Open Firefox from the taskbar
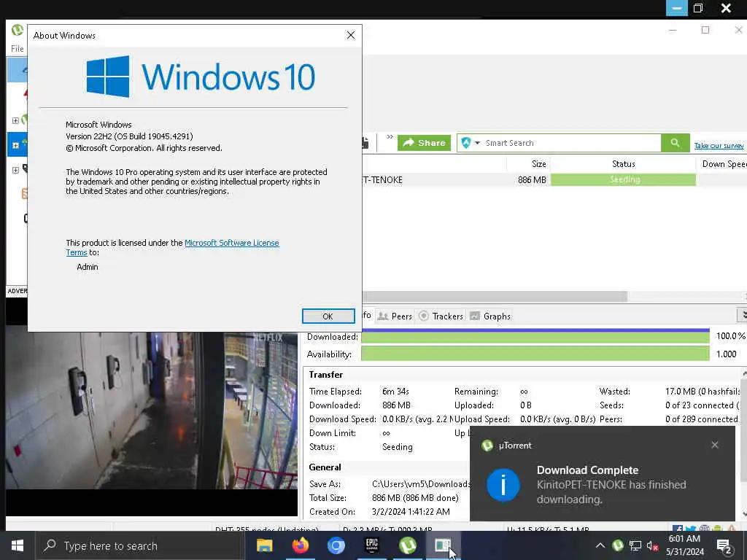The image size is (747, 560). click(300, 545)
